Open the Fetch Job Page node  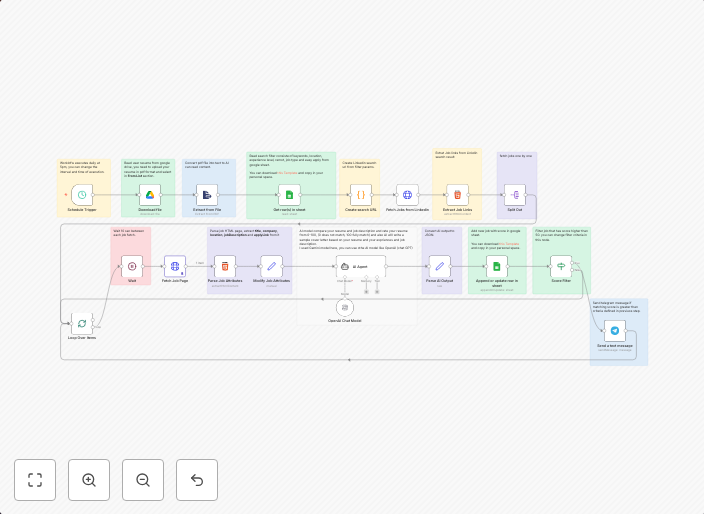click(x=175, y=266)
